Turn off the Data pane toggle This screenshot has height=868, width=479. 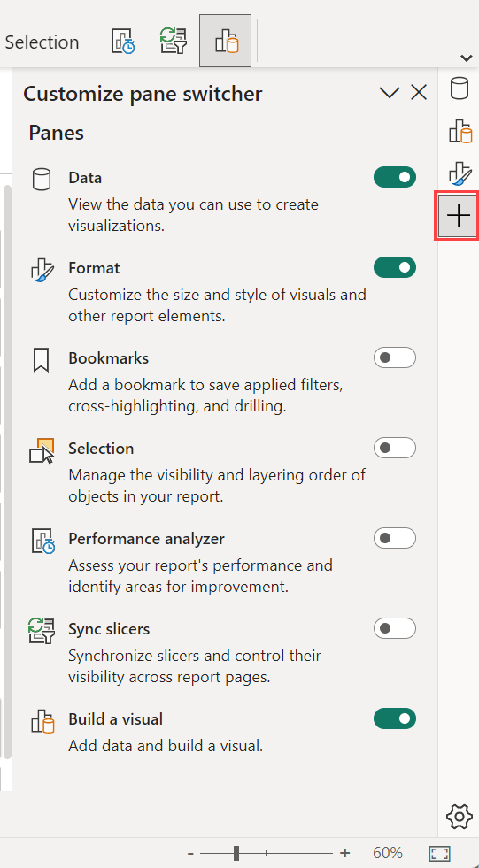395,177
